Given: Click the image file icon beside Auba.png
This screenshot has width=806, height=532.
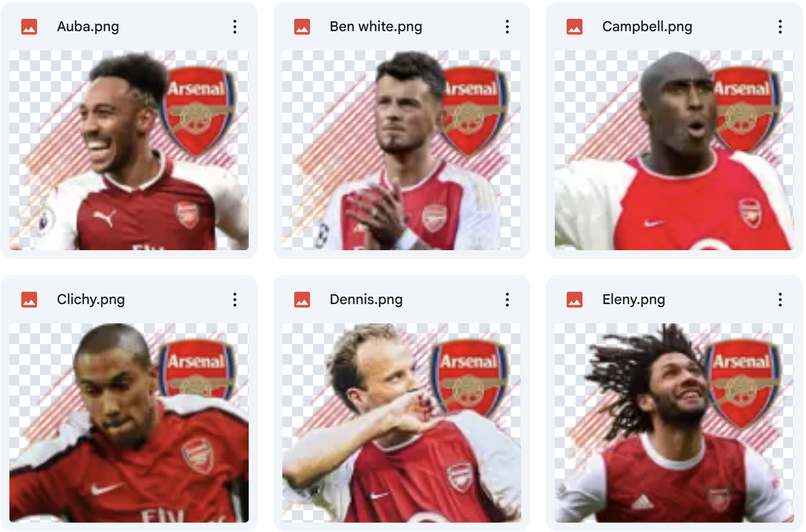Looking at the screenshot, I should [29, 27].
